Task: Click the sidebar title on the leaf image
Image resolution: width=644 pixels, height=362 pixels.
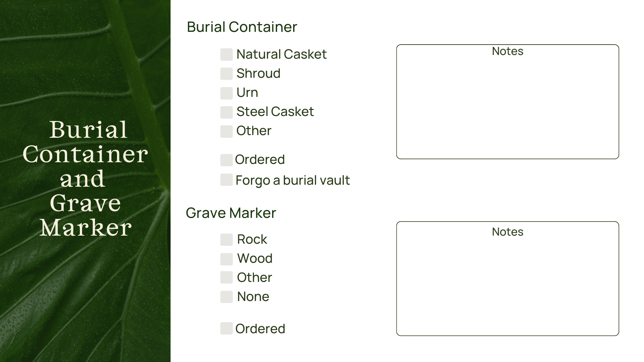Action: [85, 178]
